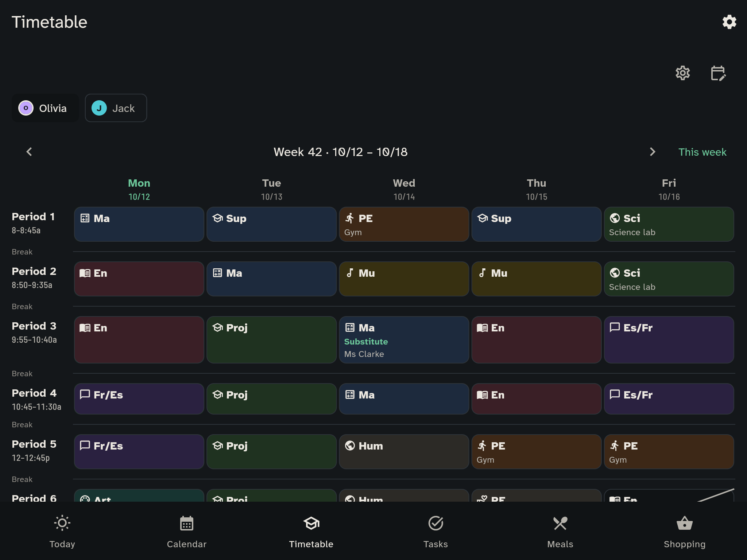This screenshot has height=560, width=747.
Task: Click the brown PE Gym card Wednesday Period 1
Action: [404, 224]
